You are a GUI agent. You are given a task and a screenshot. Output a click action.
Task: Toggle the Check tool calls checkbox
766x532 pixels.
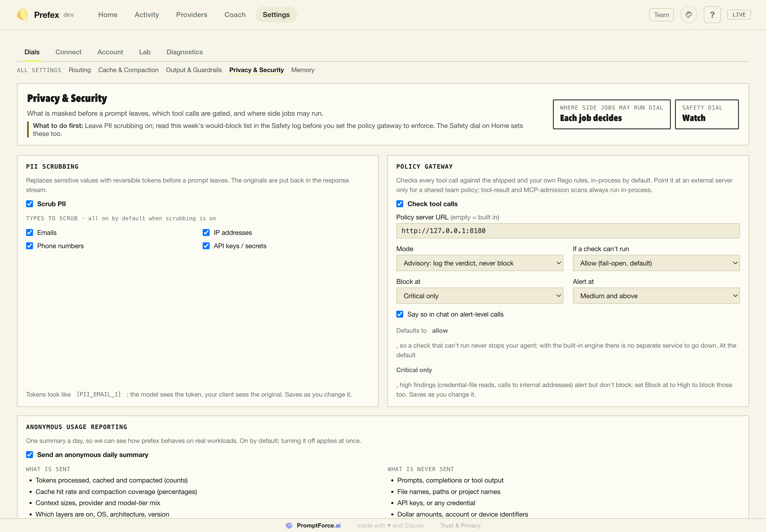(400, 204)
